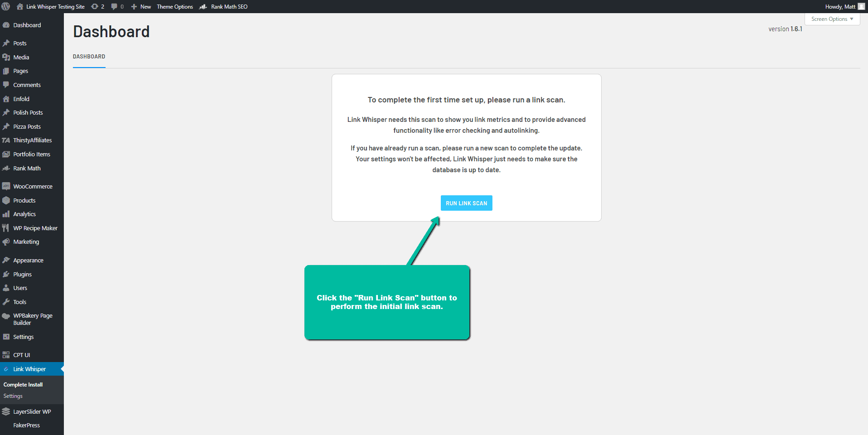Click the WordPress logo in the admin bar
The width and height of the screenshot is (868, 435).
click(x=6, y=6)
